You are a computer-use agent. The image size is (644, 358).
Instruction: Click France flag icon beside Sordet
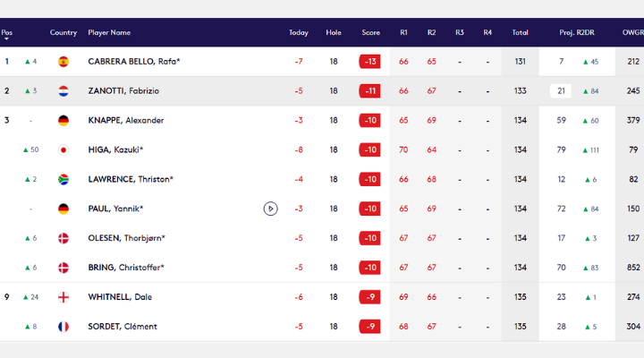[64, 327]
